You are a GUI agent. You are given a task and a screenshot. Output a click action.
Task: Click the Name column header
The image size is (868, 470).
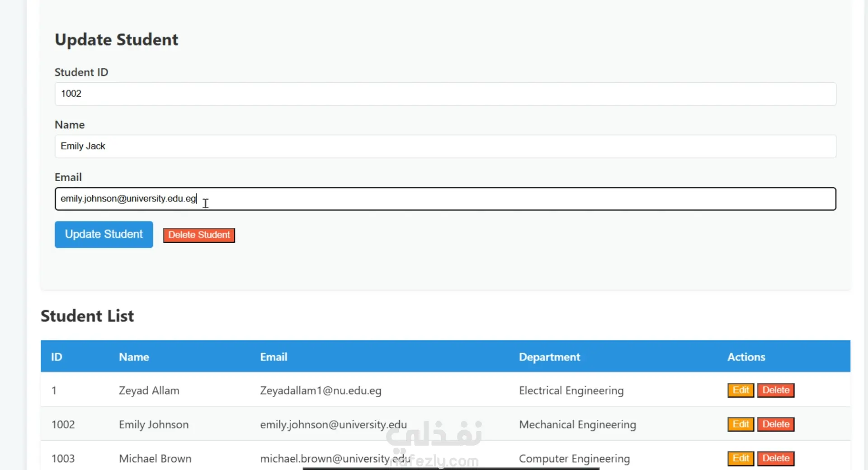click(134, 357)
